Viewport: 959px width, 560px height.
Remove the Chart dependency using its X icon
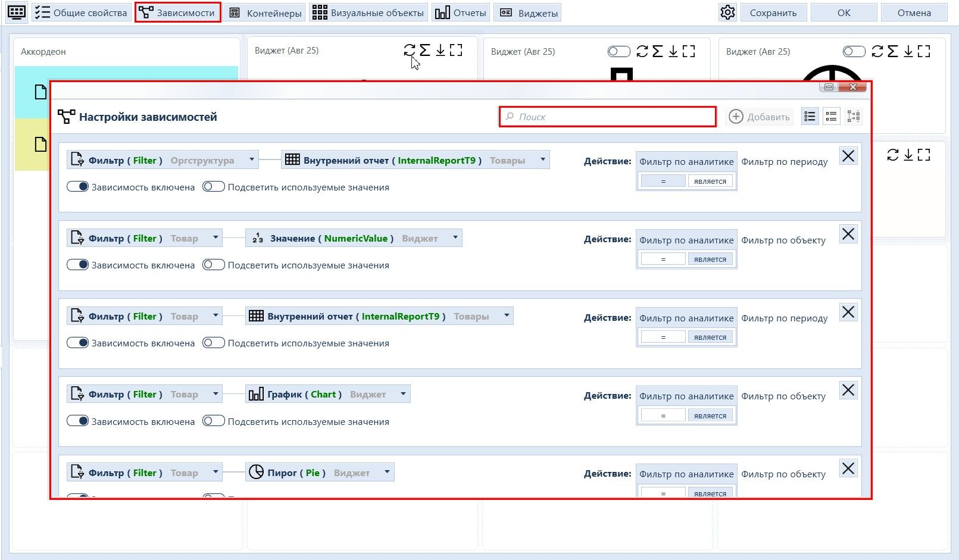tap(848, 390)
